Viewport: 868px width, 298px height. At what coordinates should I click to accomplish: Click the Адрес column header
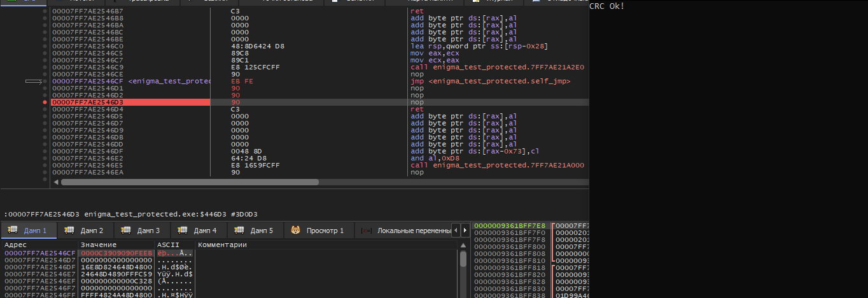39,245
